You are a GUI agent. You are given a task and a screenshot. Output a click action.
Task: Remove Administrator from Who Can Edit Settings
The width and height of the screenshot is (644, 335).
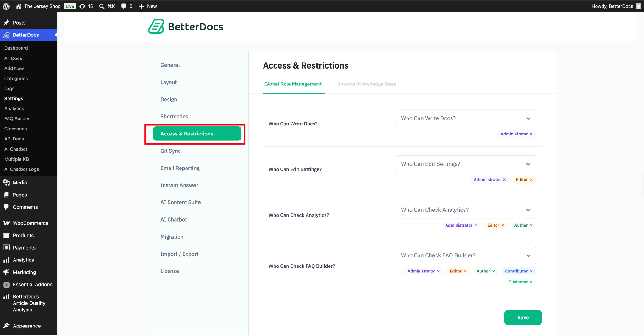(504, 180)
